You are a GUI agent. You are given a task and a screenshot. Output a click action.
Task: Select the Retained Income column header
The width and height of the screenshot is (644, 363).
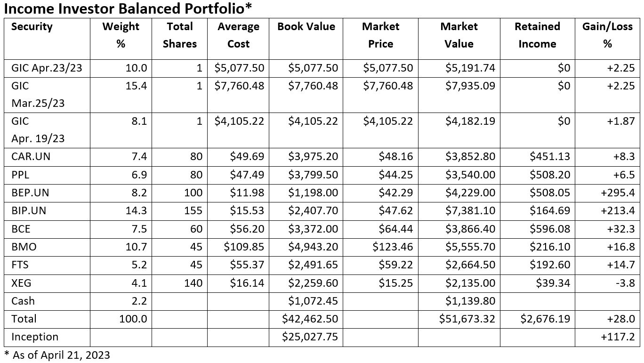click(537, 35)
